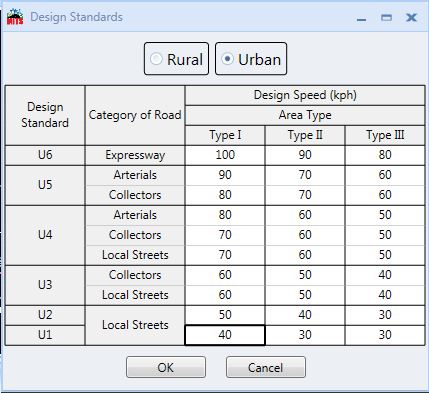The image size is (429, 393).
Task: Select U3 Collectors Type I cell 60
Action: 225,275
